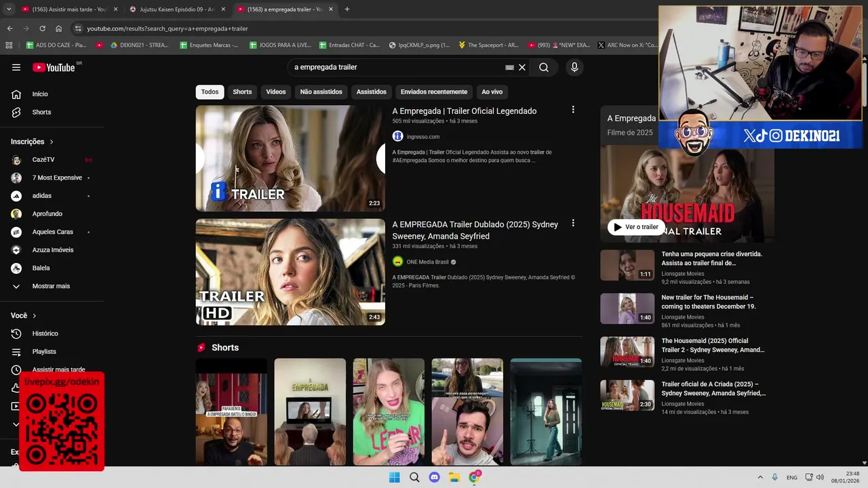Click in the search box with 'a empregada trailer'

click(x=397, y=67)
